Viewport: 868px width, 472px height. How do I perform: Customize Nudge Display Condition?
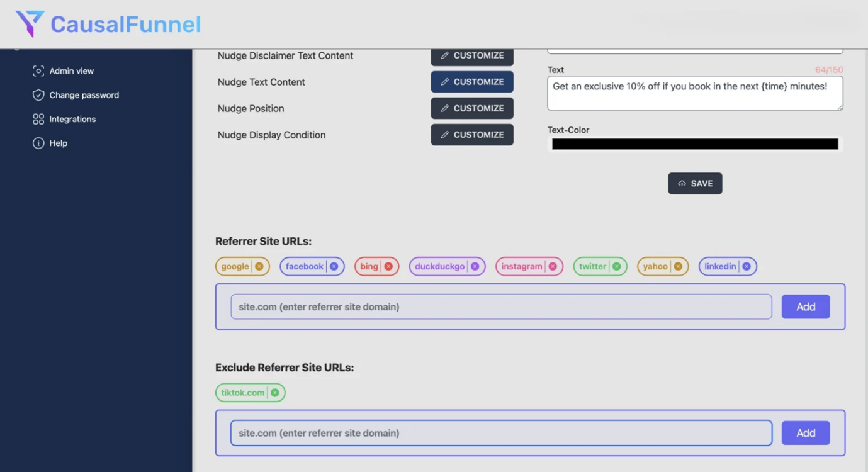point(472,135)
